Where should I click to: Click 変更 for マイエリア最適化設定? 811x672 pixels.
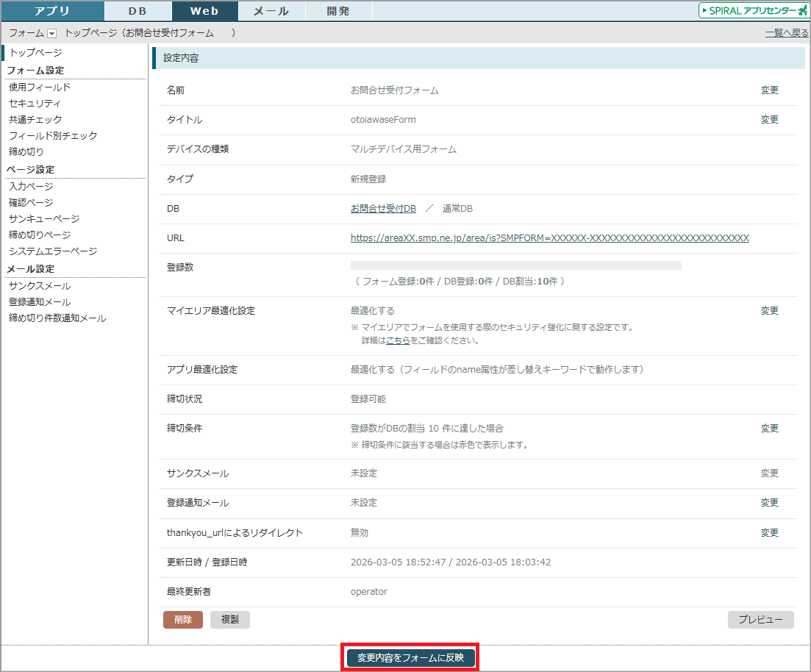pos(769,311)
